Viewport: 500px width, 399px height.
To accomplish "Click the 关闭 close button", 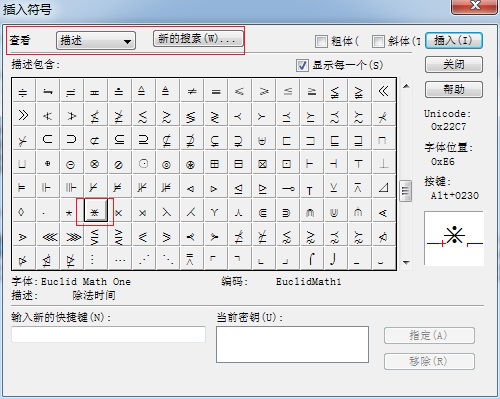I will point(454,64).
